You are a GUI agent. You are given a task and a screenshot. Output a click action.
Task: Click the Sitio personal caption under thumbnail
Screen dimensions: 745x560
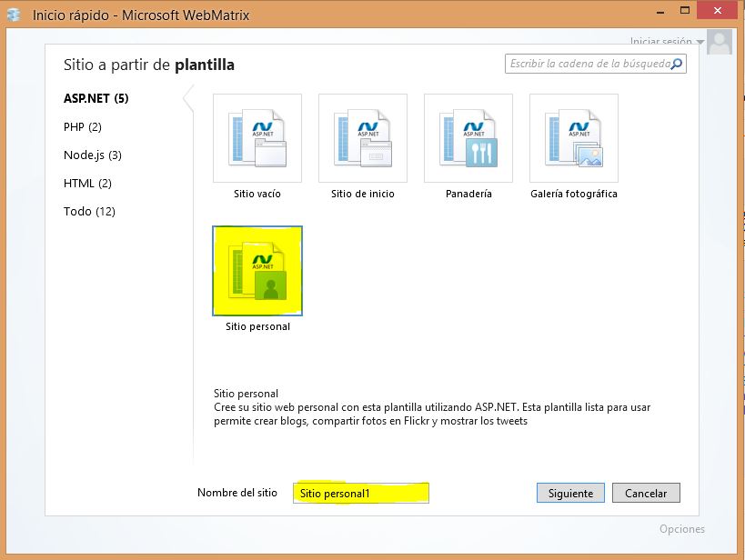coord(257,326)
